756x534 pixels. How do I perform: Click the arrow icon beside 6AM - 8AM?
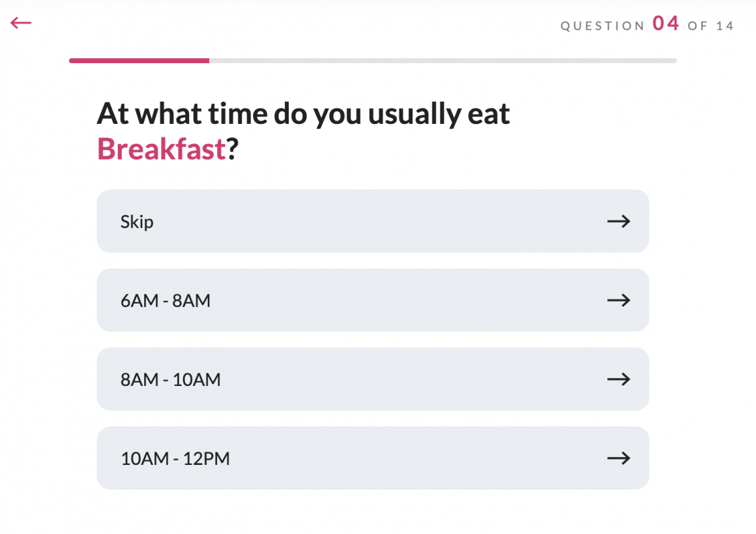[x=618, y=300]
